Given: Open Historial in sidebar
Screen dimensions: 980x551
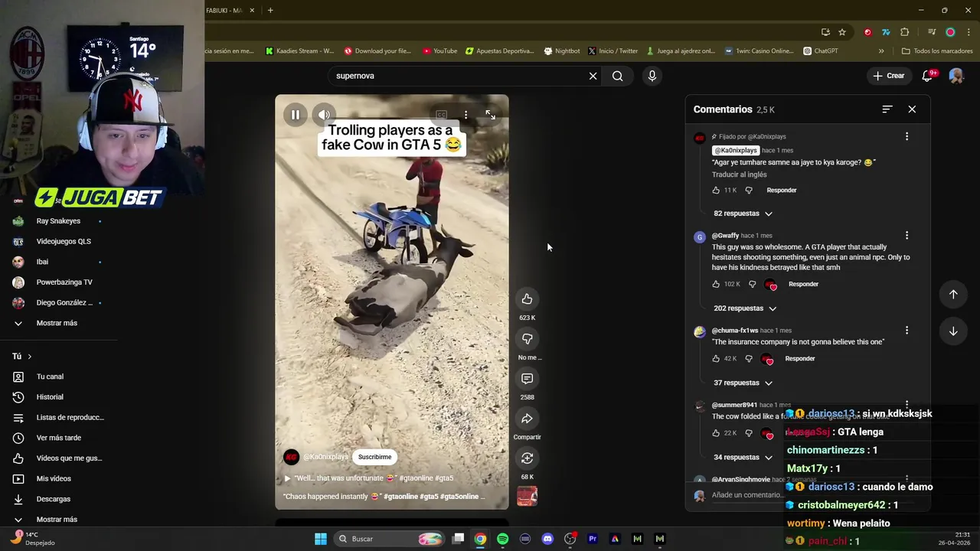Looking at the screenshot, I should point(50,396).
